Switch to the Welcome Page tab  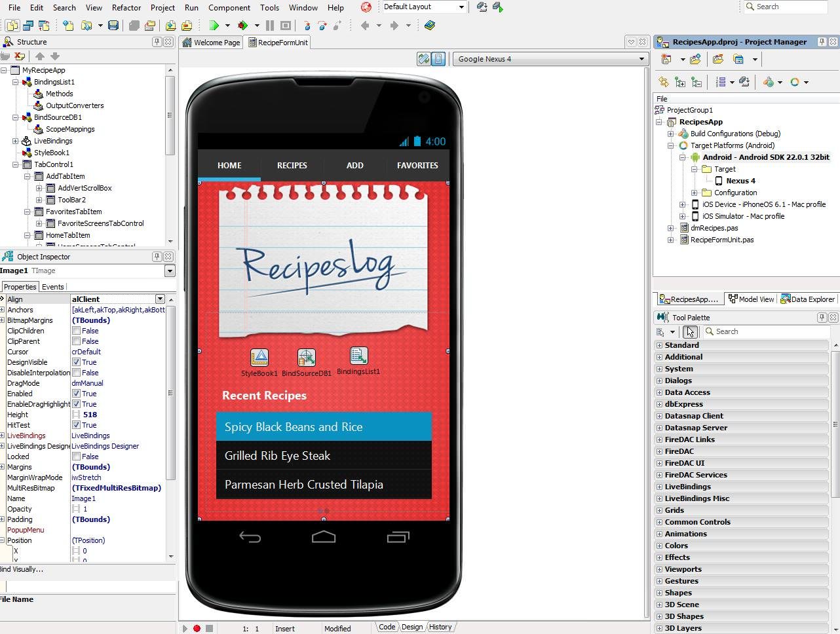tap(211, 43)
